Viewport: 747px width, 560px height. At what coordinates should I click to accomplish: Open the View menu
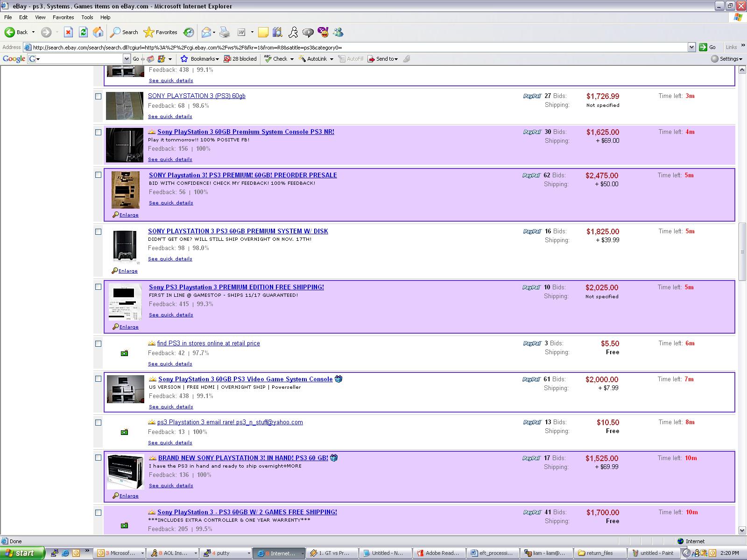pos(40,17)
